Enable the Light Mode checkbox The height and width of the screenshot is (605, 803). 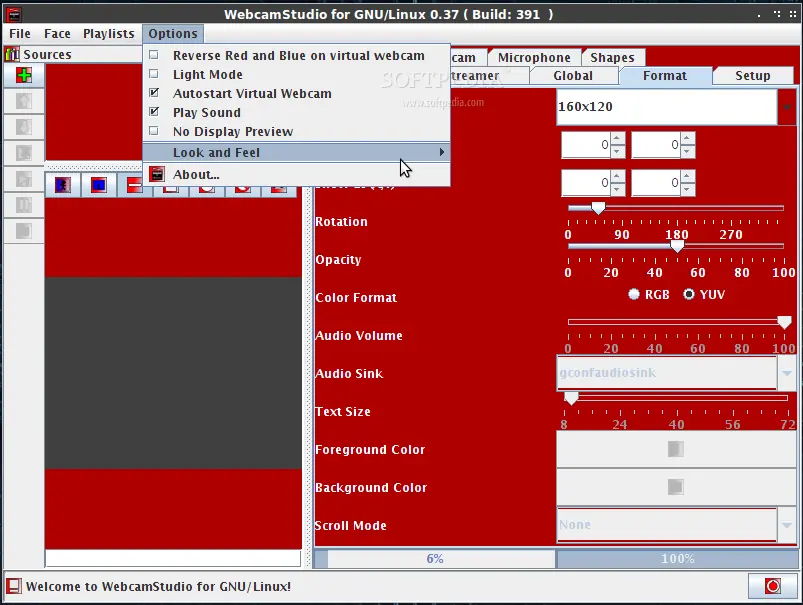154,74
